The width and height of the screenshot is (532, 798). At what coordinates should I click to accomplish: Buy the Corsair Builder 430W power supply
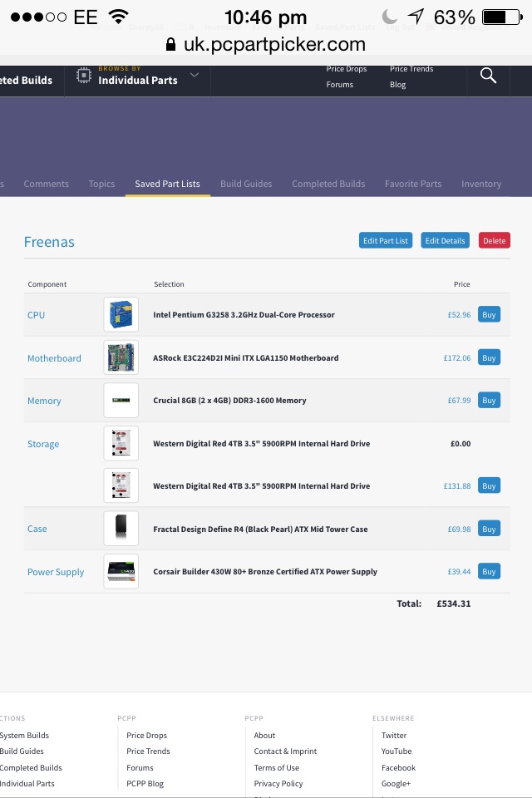pyautogui.click(x=489, y=571)
